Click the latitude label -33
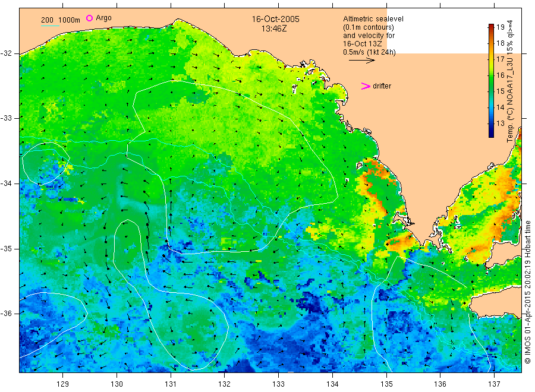535x392 pixels. 6,118
